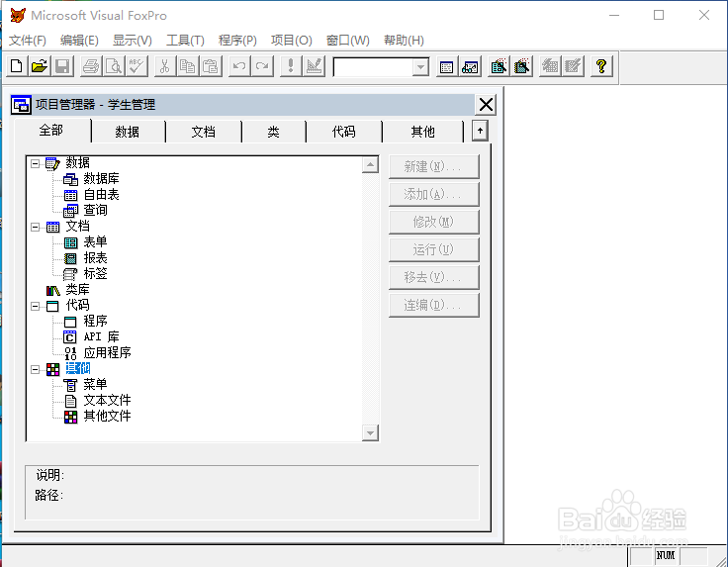Click the 移去(V)... button
This screenshot has height=567, width=728.
click(x=433, y=277)
